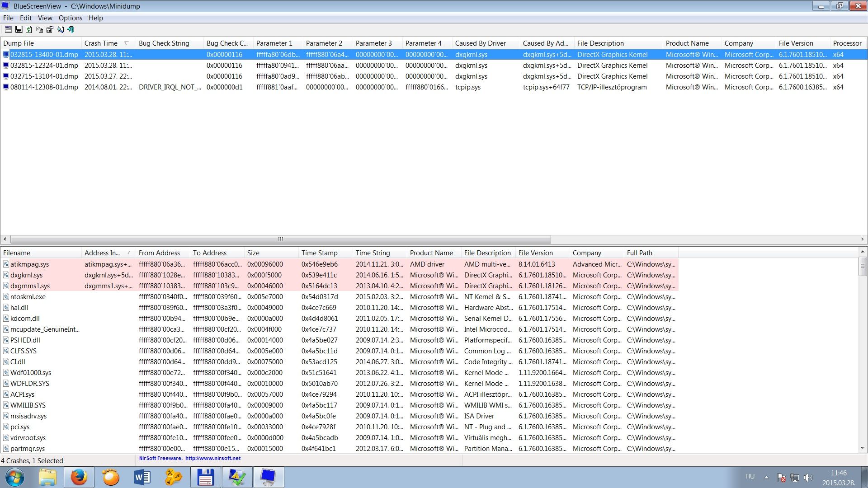Sort lower pane by Address In Stack header
The width and height of the screenshot is (868, 488).
click(108, 253)
